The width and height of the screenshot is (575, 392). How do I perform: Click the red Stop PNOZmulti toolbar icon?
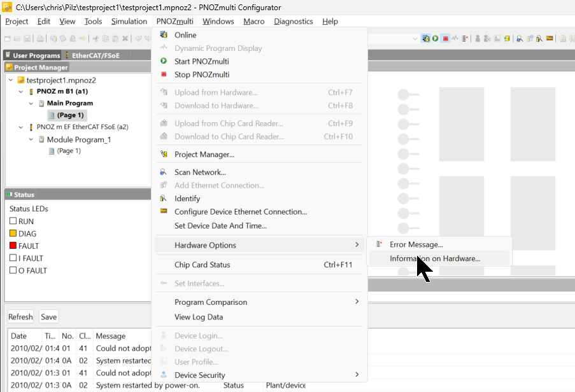(x=445, y=38)
